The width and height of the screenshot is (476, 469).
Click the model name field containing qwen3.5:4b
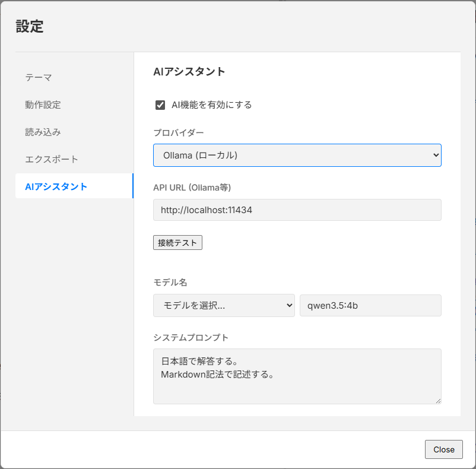[371, 305]
